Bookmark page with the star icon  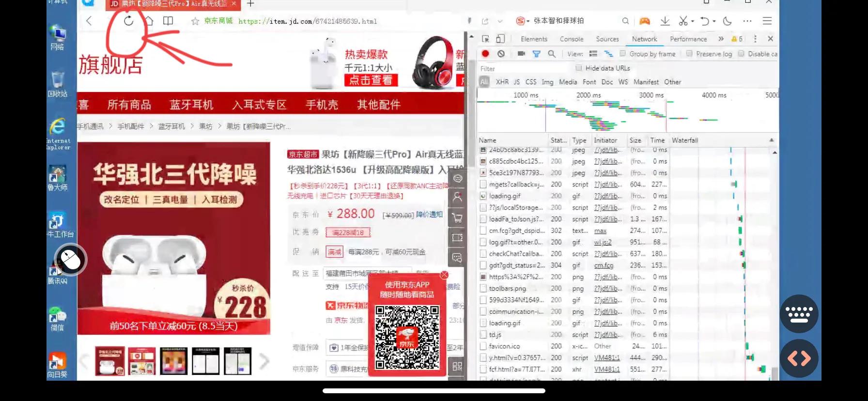pyautogui.click(x=195, y=21)
